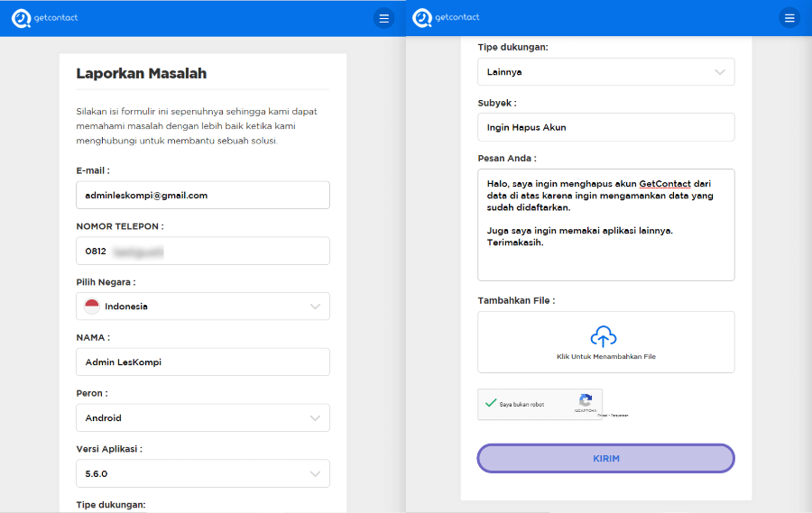
Task: Focus the E-mail input field
Action: [203, 195]
